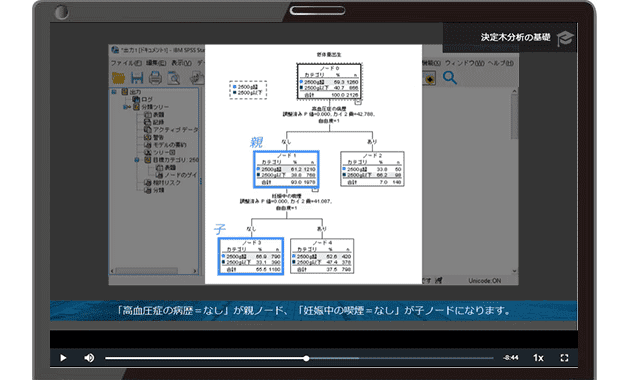Change the 1x playback speed
This screenshot has width=630, height=380.
tap(538, 358)
